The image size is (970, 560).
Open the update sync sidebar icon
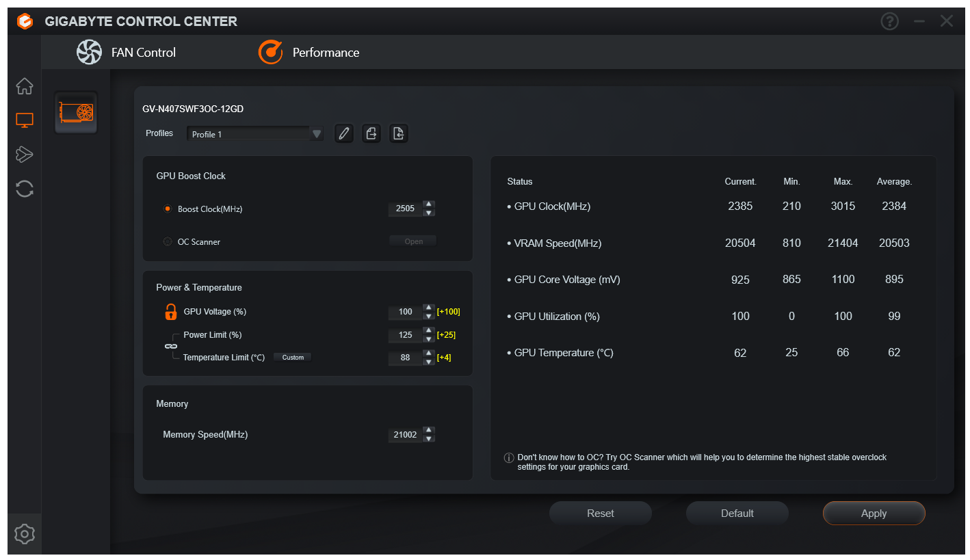(x=25, y=189)
